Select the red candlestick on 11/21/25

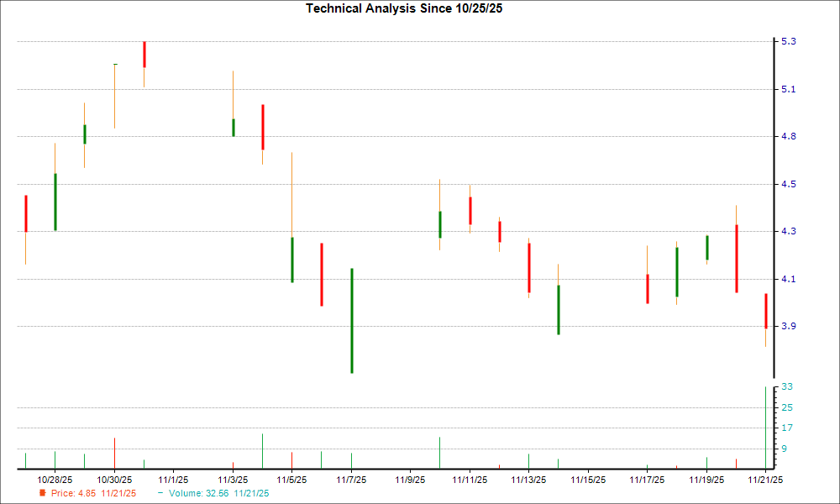pyautogui.click(x=768, y=311)
